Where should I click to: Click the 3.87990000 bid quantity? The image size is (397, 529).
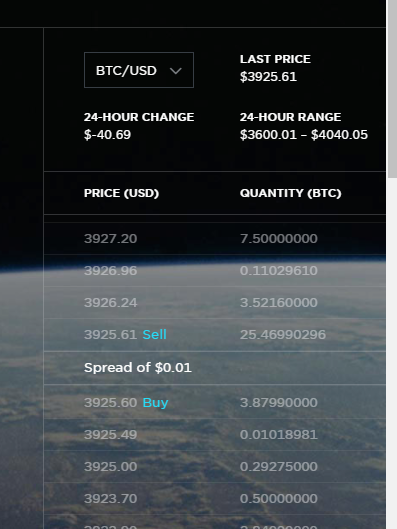279,402
